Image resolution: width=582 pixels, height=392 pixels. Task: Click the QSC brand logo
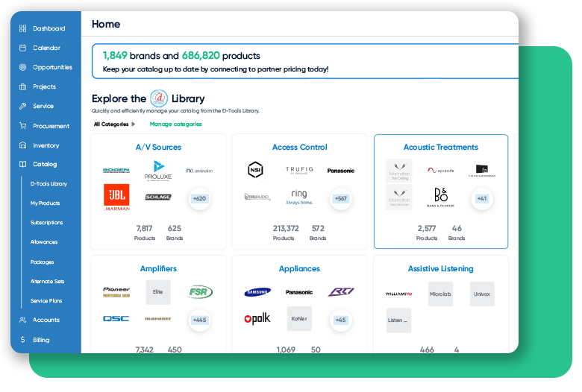pyautogui.click(x=116, y=318)
